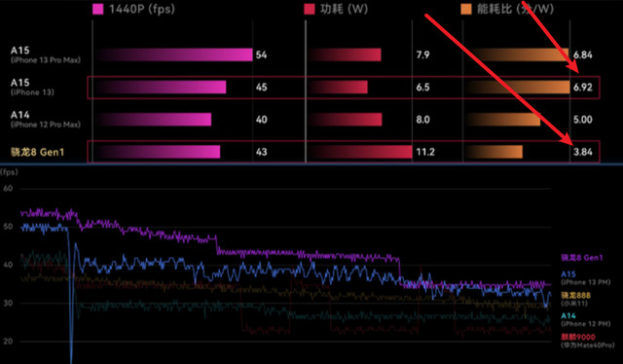Select the efficiency value 5.00
The image size is (623, 364).
point(583,120)
